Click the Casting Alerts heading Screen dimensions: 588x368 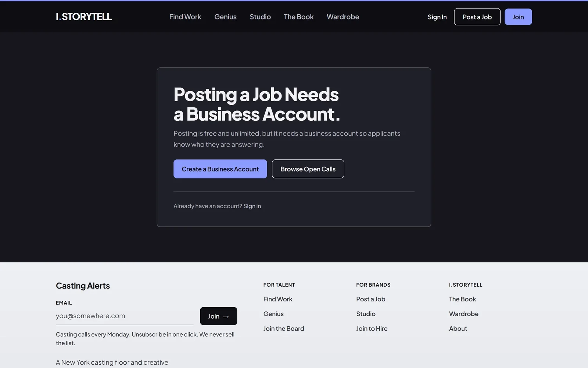tap(83, 286)
